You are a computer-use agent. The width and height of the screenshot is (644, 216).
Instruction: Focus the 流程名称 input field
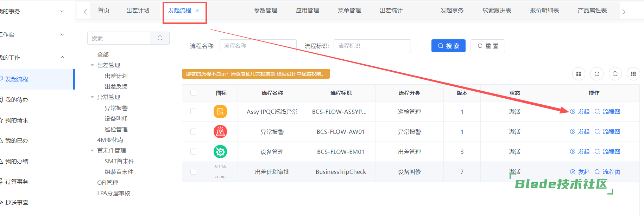click(x=258, y=46)
